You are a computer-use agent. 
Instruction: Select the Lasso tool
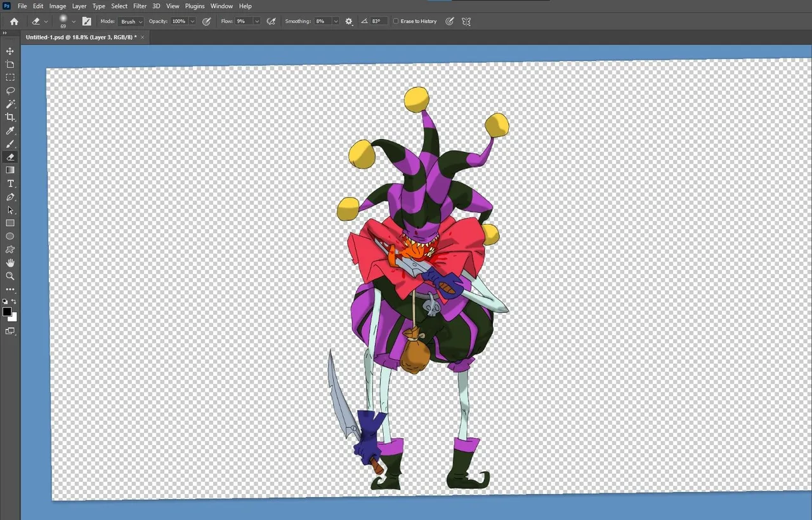tap(10, 91)
